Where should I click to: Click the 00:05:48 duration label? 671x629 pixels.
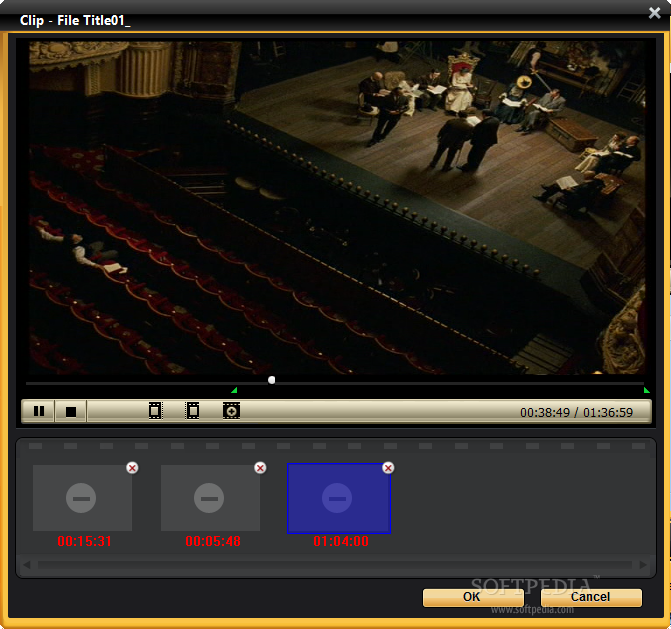point(213,541)
